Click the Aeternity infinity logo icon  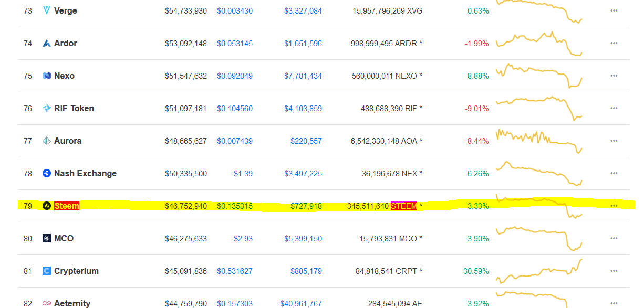[47, 303]
